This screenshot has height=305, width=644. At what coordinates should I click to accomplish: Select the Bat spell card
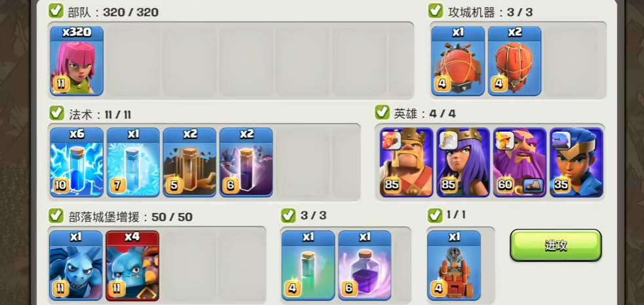(x=246, y=163)
